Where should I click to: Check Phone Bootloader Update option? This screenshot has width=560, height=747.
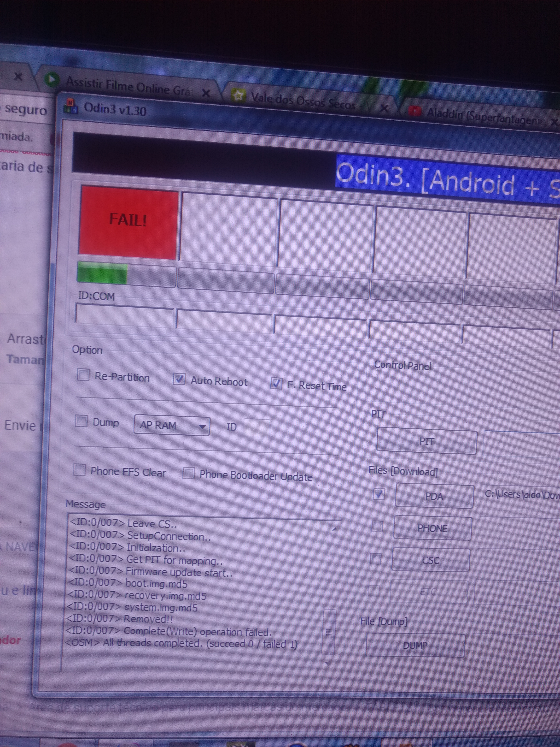(189, 474)
